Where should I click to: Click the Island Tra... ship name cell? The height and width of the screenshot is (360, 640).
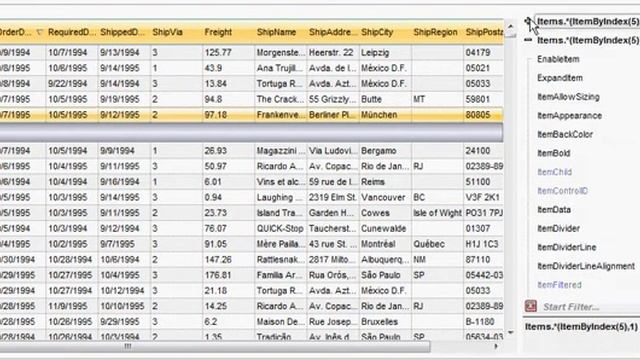[x=280, y=213]
